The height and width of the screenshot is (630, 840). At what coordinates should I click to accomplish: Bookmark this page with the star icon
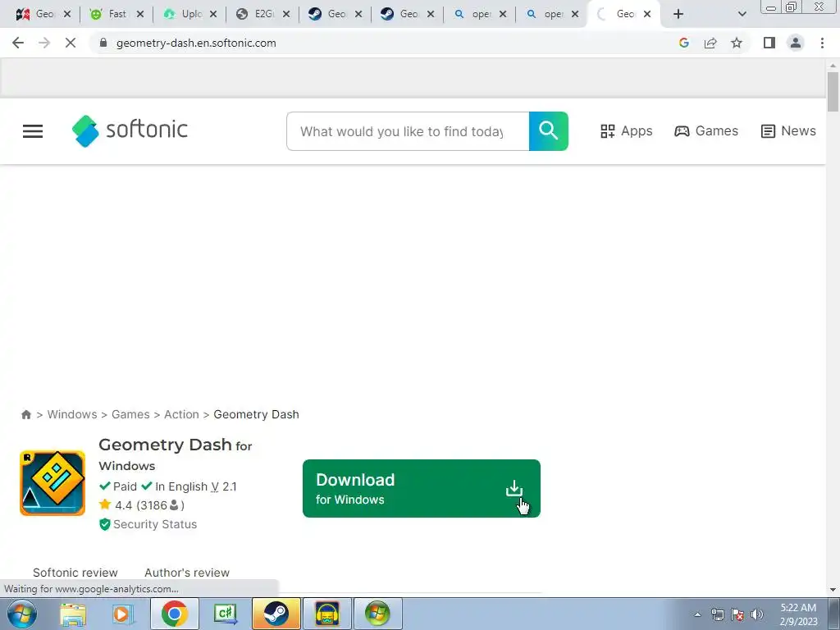pyautogui.click(x=737, y=43)
